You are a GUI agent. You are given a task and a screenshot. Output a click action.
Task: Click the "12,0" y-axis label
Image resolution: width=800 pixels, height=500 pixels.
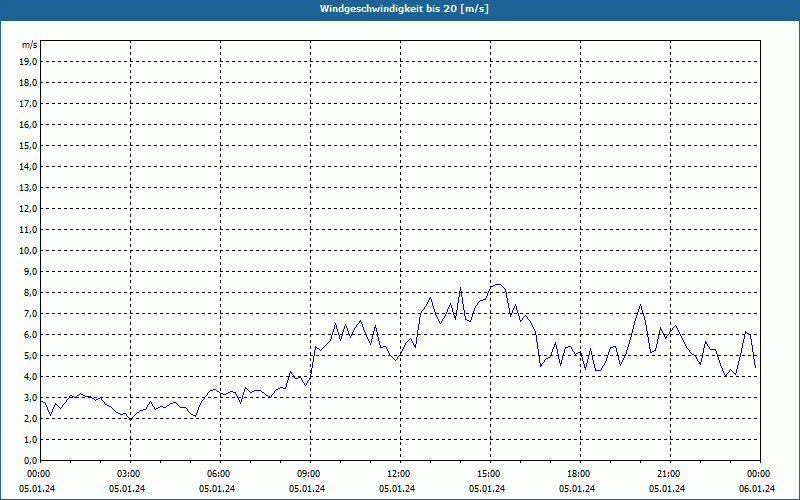28,209
